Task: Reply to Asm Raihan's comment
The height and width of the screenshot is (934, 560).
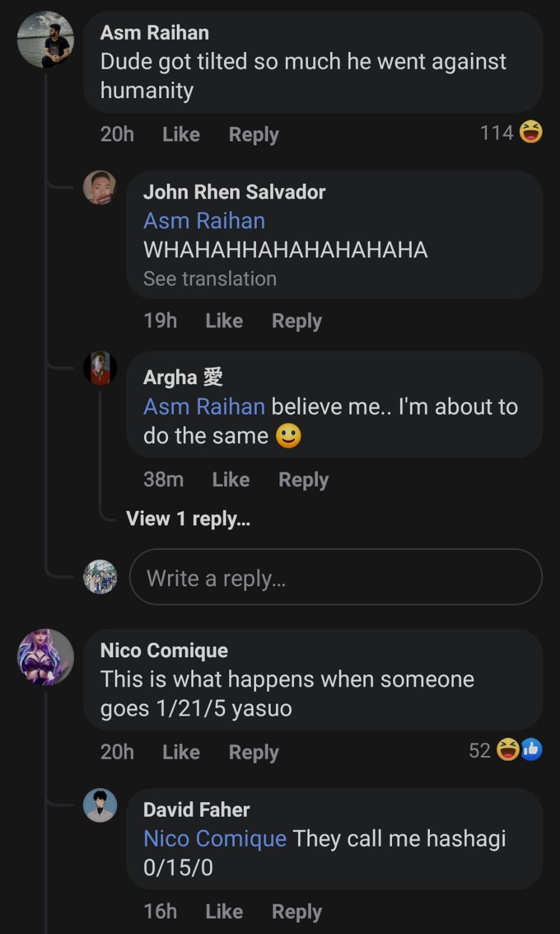Action: click(254, 134)
